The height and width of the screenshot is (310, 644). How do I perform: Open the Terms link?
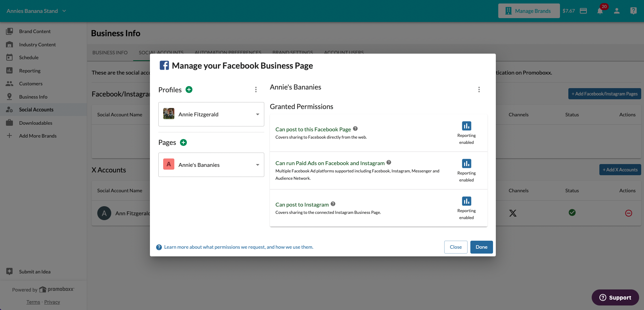click(33, 302)
